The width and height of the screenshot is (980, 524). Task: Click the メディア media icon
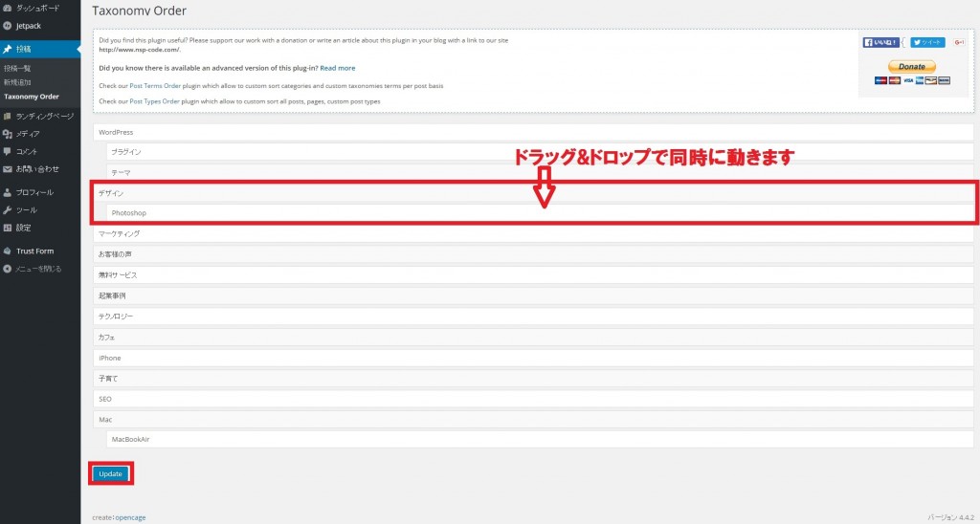[x=8, y=134]
